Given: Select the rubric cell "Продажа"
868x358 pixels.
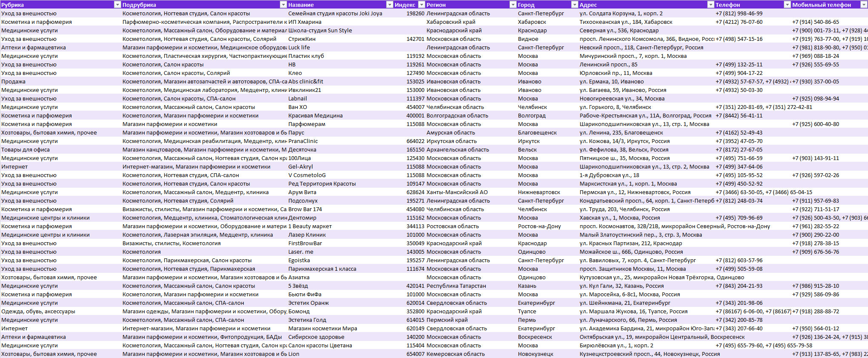Looking at the screenshot, I should [x=61, y=81].
